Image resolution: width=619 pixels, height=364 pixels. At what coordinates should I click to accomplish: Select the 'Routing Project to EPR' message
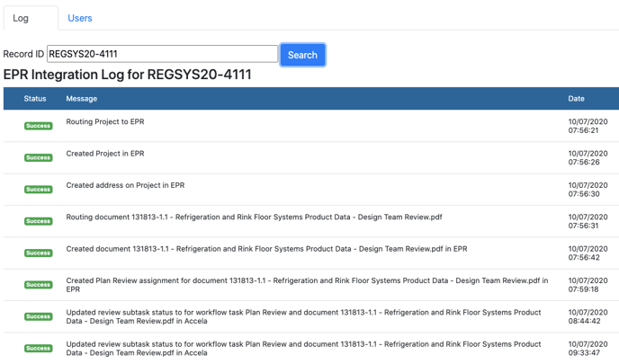point(105,122)
